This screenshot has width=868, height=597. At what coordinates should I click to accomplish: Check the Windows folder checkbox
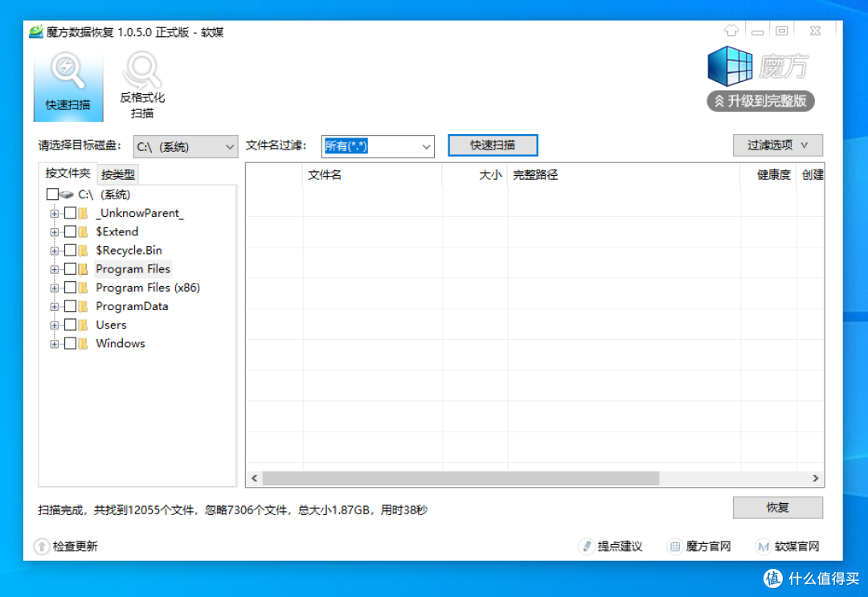[70, 343]
